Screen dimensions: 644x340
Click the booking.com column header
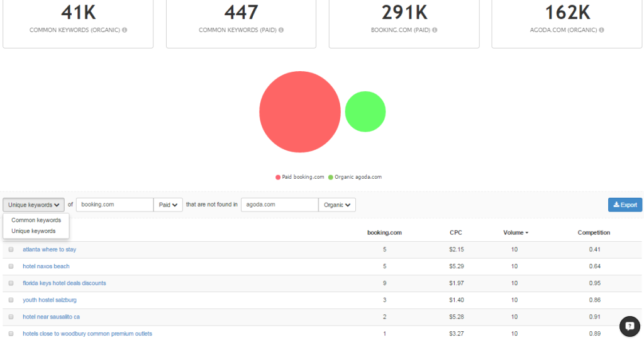point(384,233)
